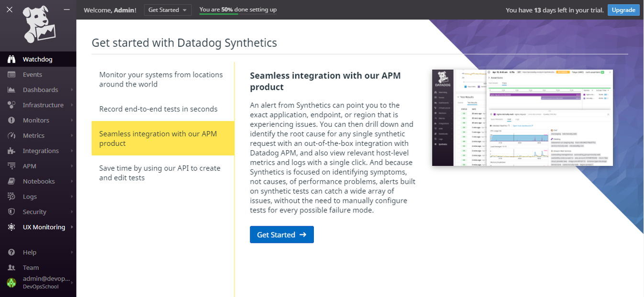The image size is (644, 297).
Task: Expand the admin account menu arrow
Action: (x=72, y=283)
